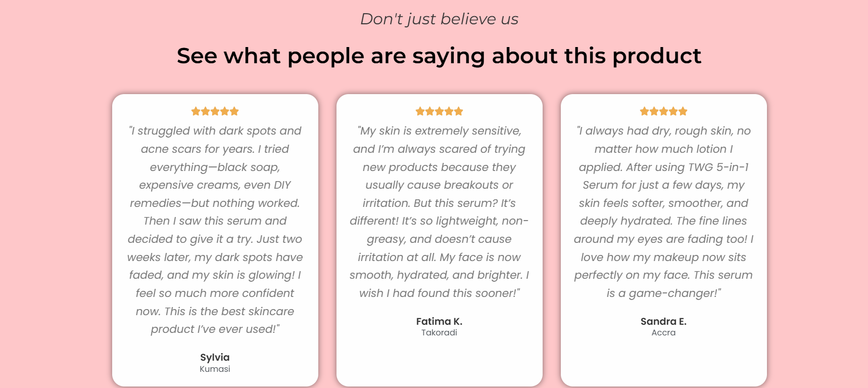The width and height of the screenshot is (868, 388).
Task: Click the reviewer name Fatima K.
Action: click(439, 321)
